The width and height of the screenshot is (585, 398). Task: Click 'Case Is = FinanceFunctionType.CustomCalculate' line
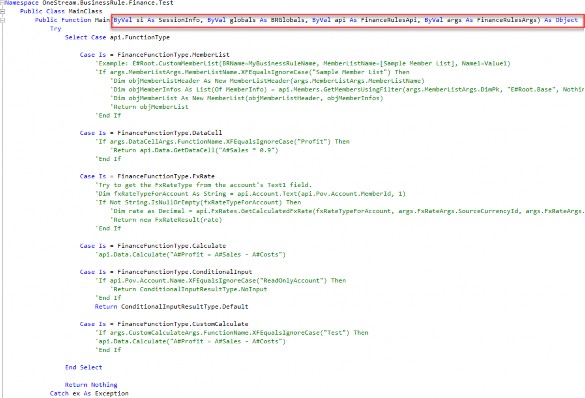click(x=164, y=324)
